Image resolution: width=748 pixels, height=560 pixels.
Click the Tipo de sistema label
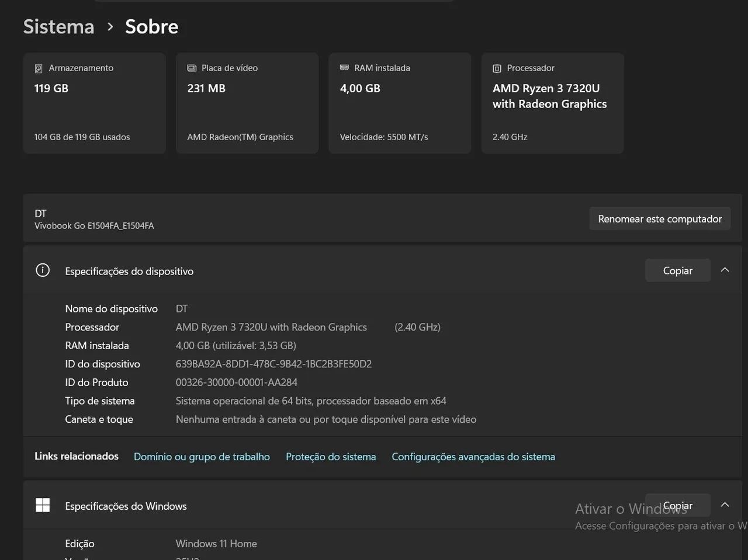point(100,401)
